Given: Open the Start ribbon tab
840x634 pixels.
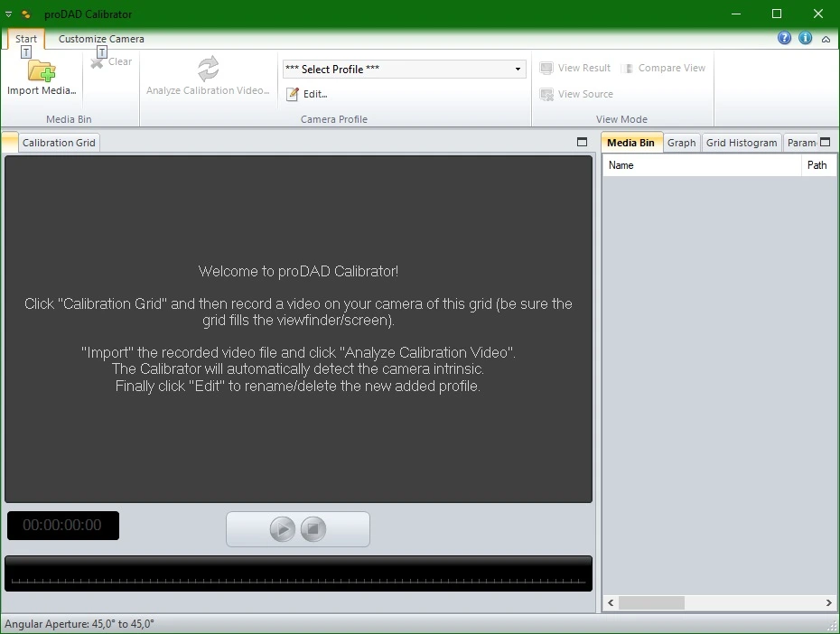Looking at the screenshot, I should click(25, 39).
